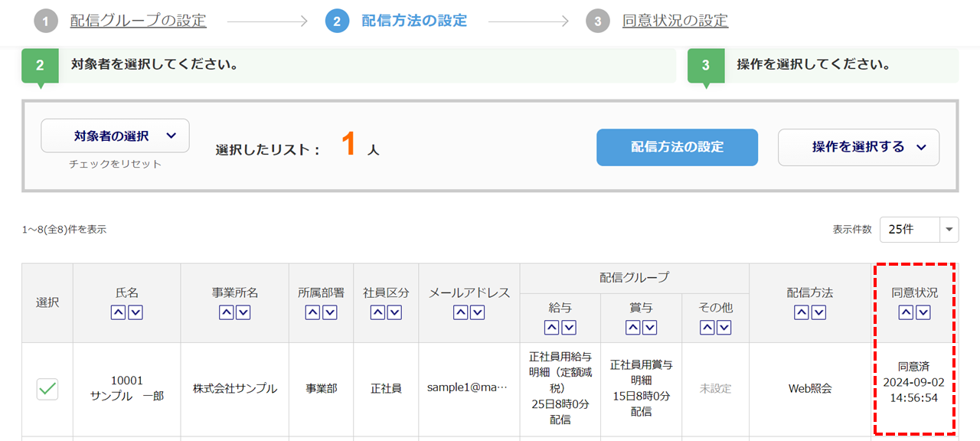This screenshot has width=980, height=441.
Task: Click the 配信方法の設定 button
Action: 677,147
